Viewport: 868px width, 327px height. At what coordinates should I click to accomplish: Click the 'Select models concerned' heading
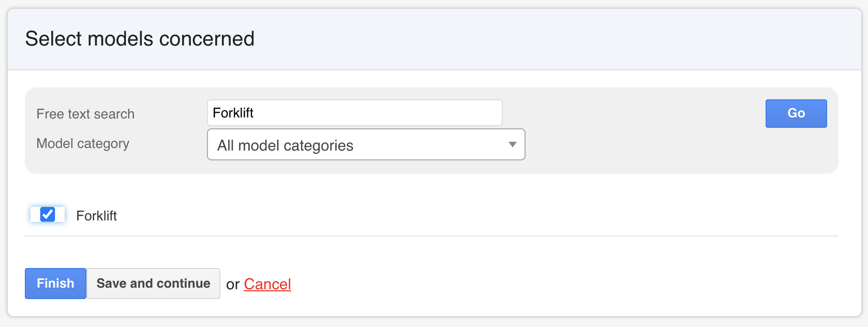(x=140, y=39)
